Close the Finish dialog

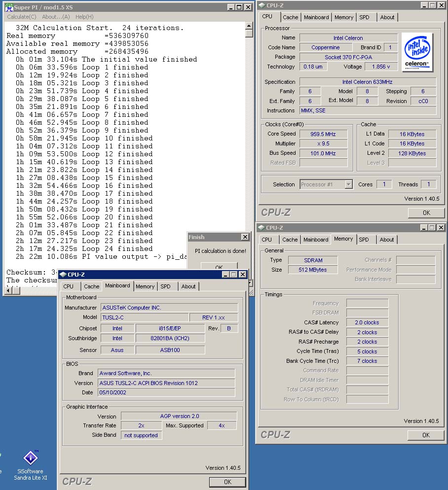[x=245, y=237]
